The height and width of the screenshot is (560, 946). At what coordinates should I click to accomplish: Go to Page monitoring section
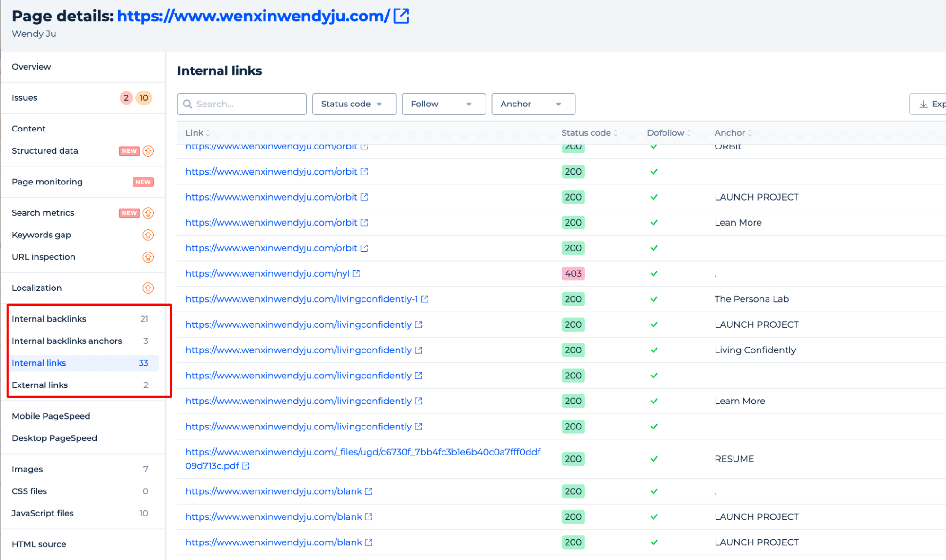pos(47,182)
